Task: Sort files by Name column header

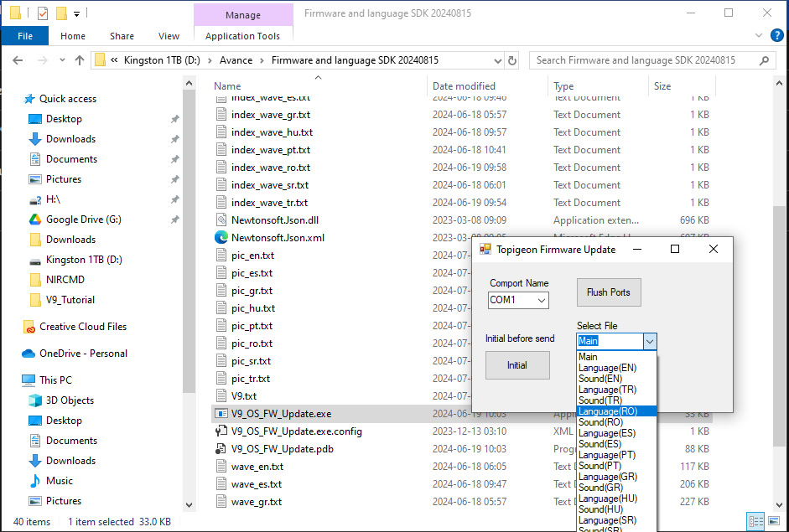Action: [x=227, y=86]
